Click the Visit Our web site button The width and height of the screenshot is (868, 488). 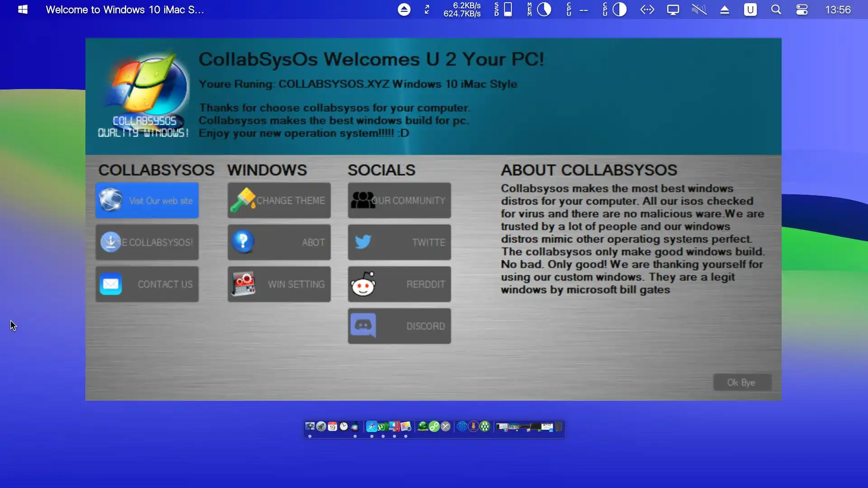click(147, 200)
